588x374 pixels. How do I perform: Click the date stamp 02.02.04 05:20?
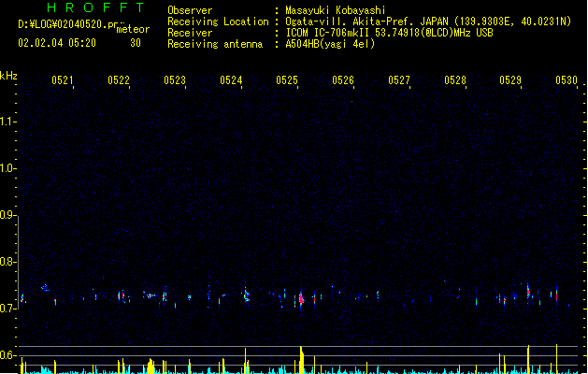click(57, 43)
